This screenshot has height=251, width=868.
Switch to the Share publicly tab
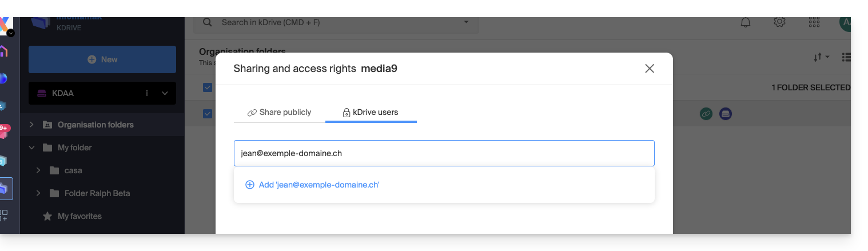pos(279,113)
